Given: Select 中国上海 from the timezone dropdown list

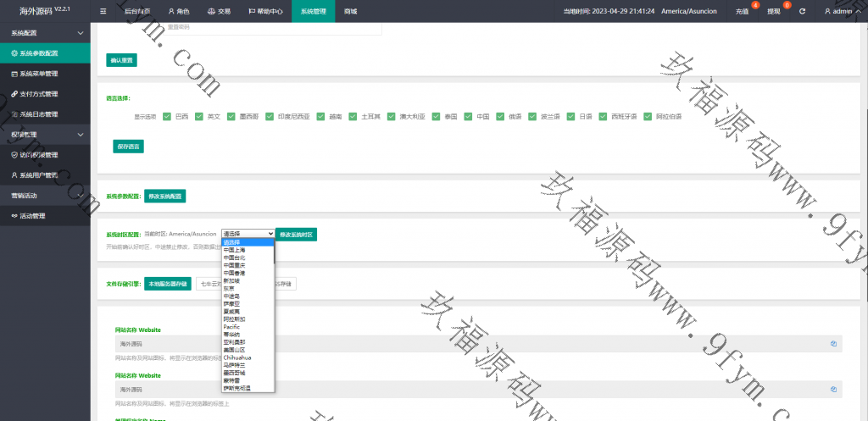Looking at the screenshot, I should (235, 250).
